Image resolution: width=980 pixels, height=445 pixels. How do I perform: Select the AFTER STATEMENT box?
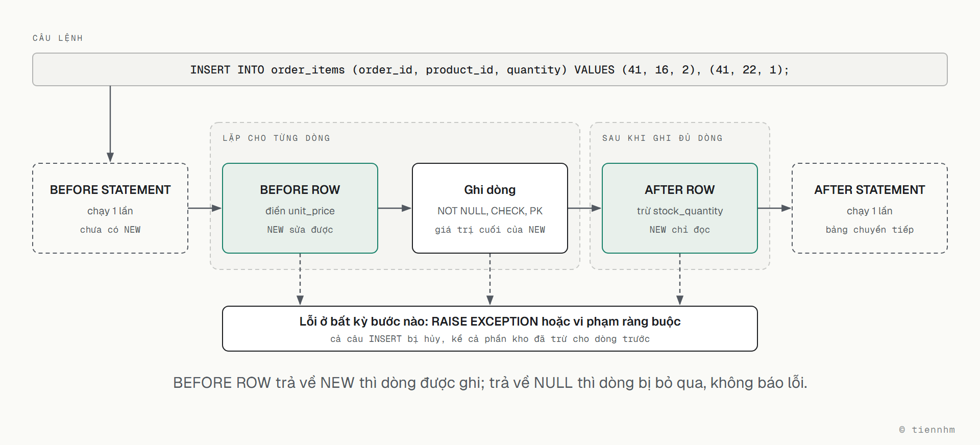[x=870, y=208]
